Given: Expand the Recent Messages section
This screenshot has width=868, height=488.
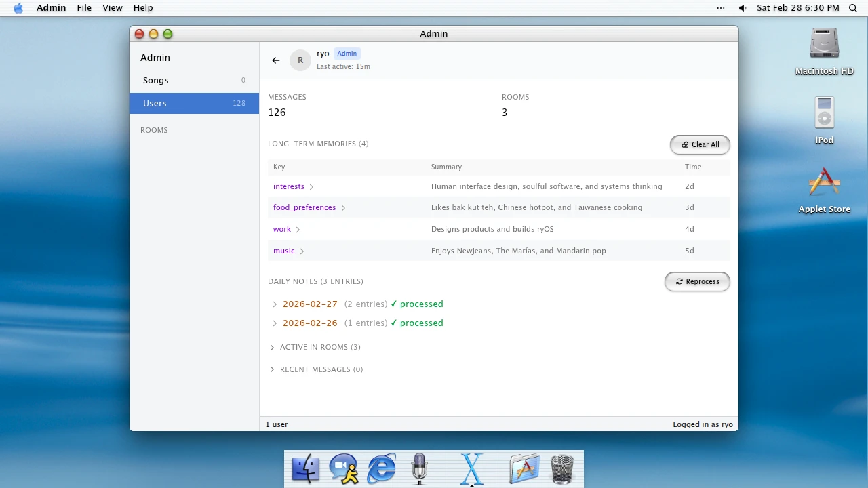Looking at the screenshot, I should pos(316,369).
